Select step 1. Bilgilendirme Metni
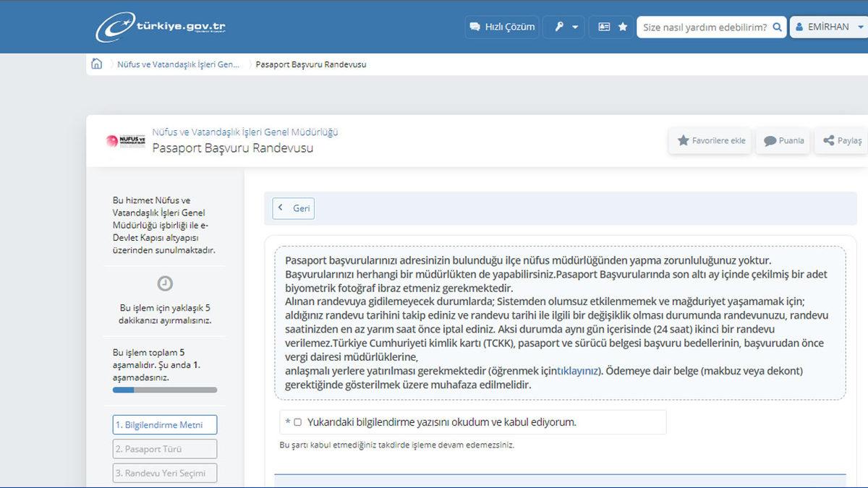The width and height of the screenshot is (868, 488). coord(165,424)
